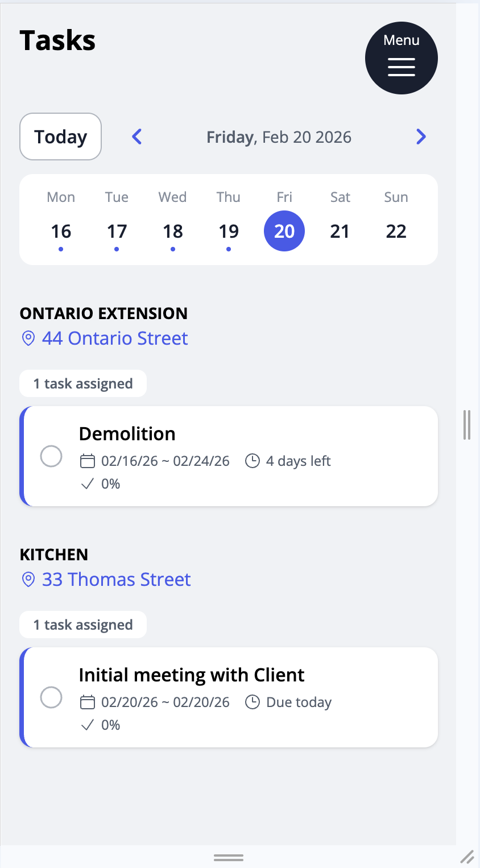Click the location pin icon beside 33 Thomas Street
The height and width of the screenshot is (868, 480).
[28, 580]
